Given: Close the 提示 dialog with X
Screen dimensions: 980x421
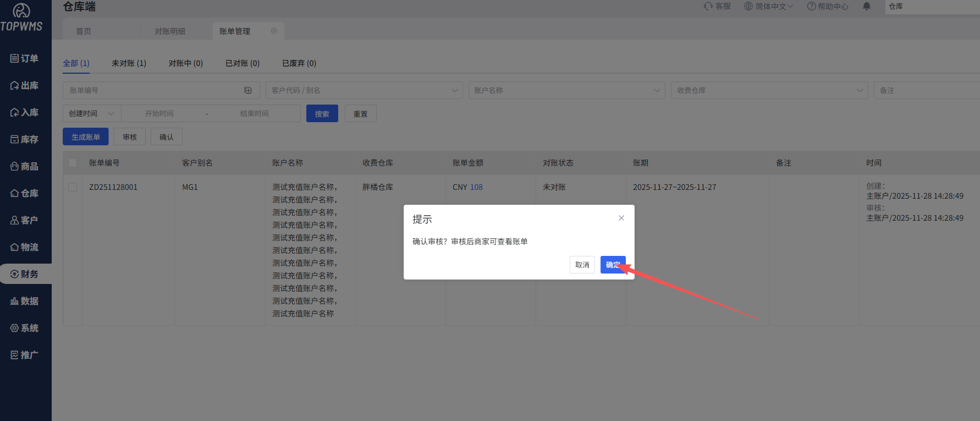Looking at the screenshot, I should [621, 218].
